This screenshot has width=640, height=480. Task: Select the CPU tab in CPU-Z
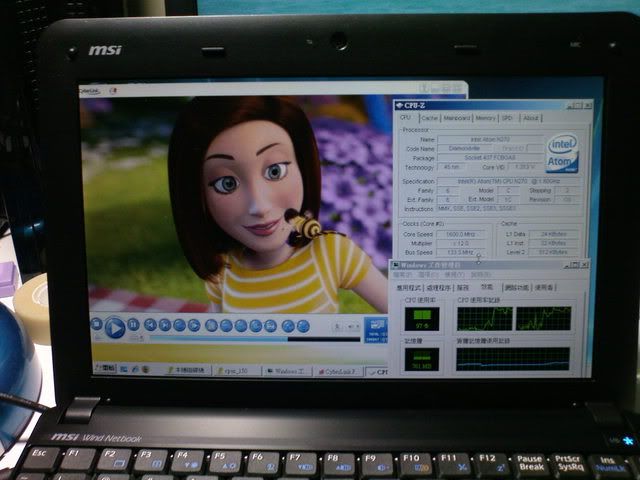coord(405,118)
